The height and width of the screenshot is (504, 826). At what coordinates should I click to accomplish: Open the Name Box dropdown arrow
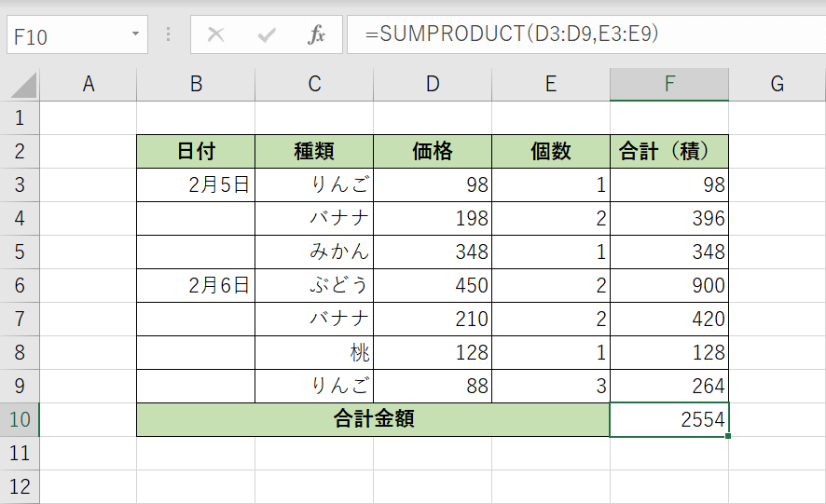tap(136, 35)
